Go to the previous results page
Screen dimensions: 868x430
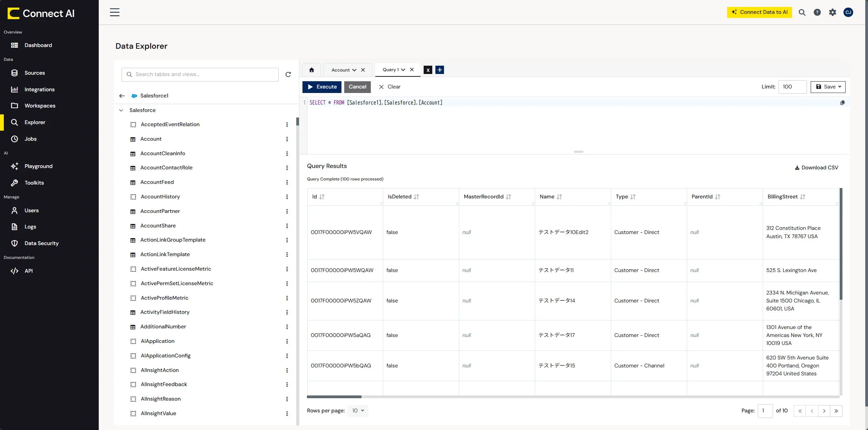click(812, 411)
